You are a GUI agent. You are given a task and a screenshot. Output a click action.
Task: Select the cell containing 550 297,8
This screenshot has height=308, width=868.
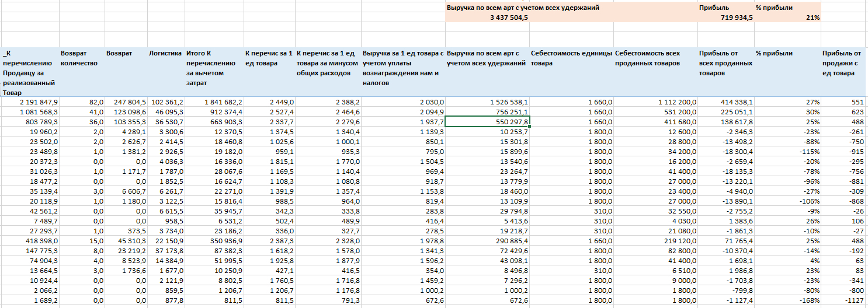coord(488,122)
